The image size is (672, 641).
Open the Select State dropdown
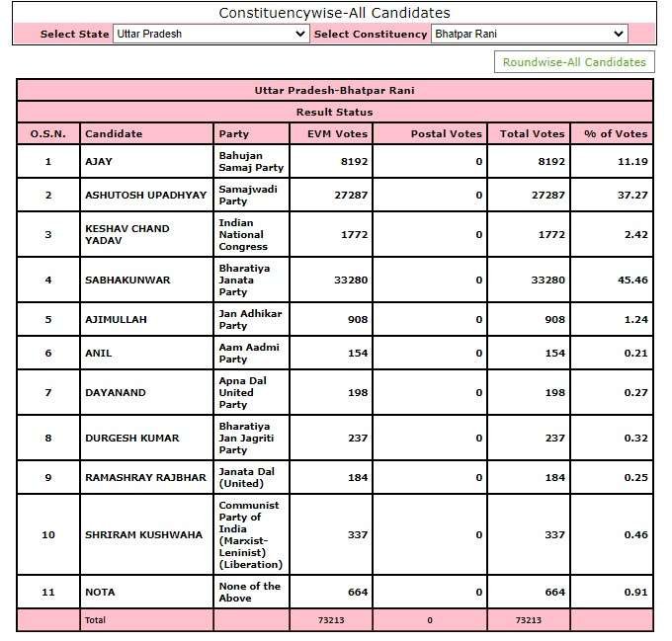210,34
